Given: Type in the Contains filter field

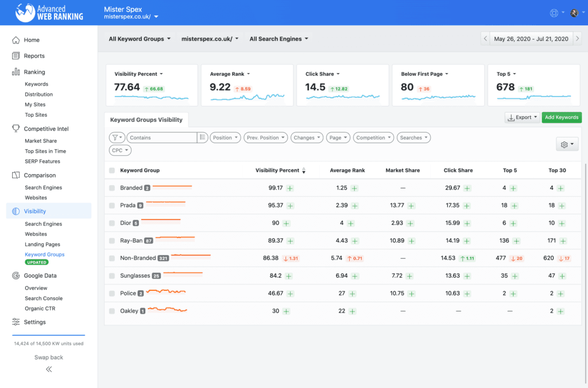Looking at the screenshot, I should point(161,138).
